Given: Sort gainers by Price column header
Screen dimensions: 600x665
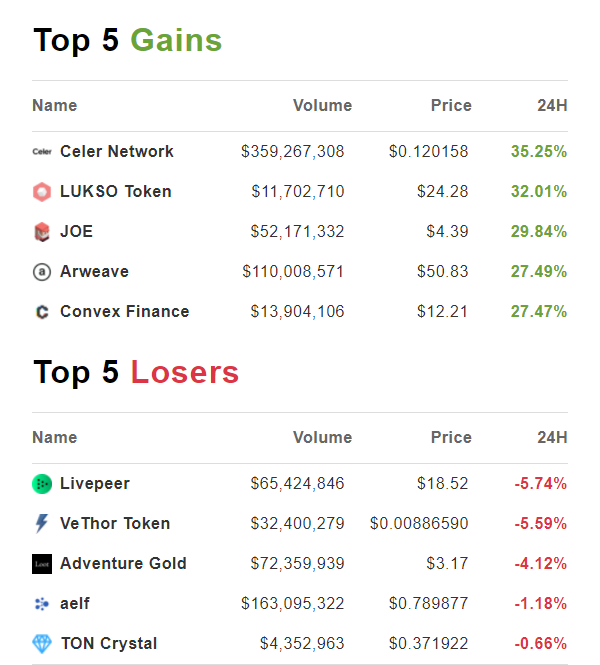Looking at the screenshot, I should 451,106.
